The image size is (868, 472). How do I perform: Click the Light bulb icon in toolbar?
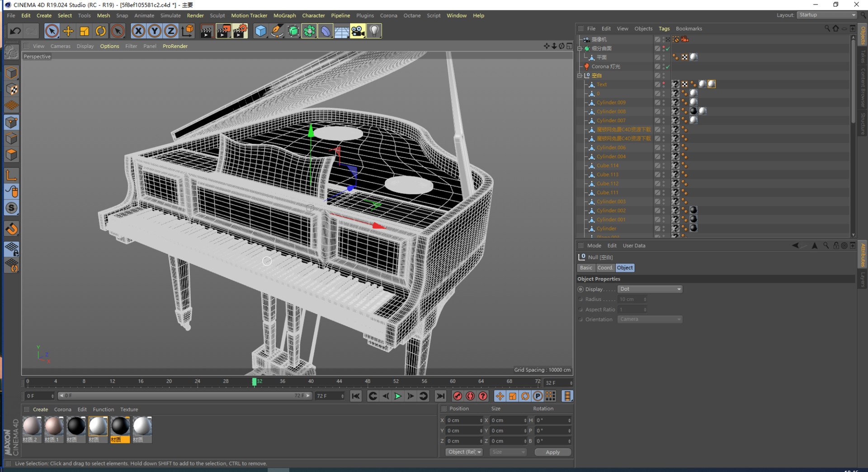click(x=374, y=31)
